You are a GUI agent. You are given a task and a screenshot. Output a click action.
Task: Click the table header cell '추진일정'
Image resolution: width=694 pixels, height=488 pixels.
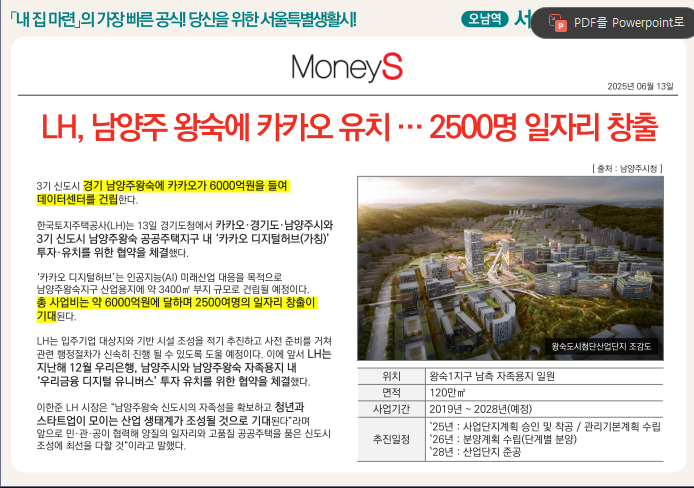click(391, 439)
